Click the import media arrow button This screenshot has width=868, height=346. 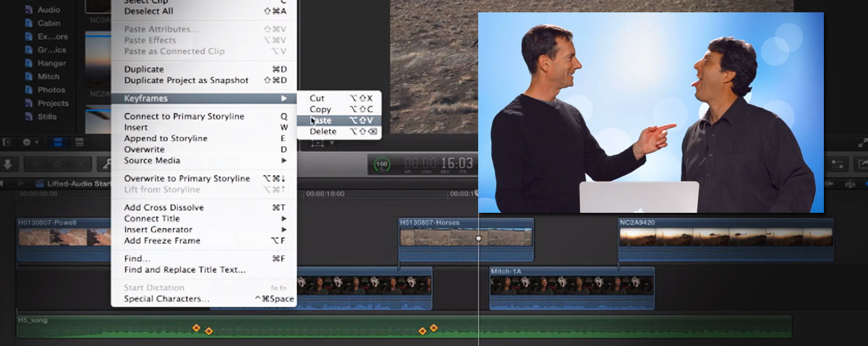tap(8, 164)
